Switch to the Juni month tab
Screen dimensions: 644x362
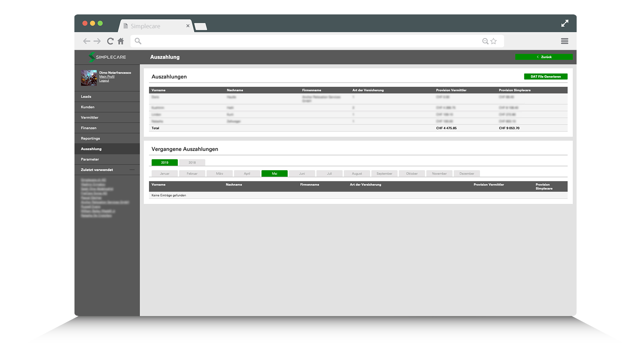pos(302,174)
